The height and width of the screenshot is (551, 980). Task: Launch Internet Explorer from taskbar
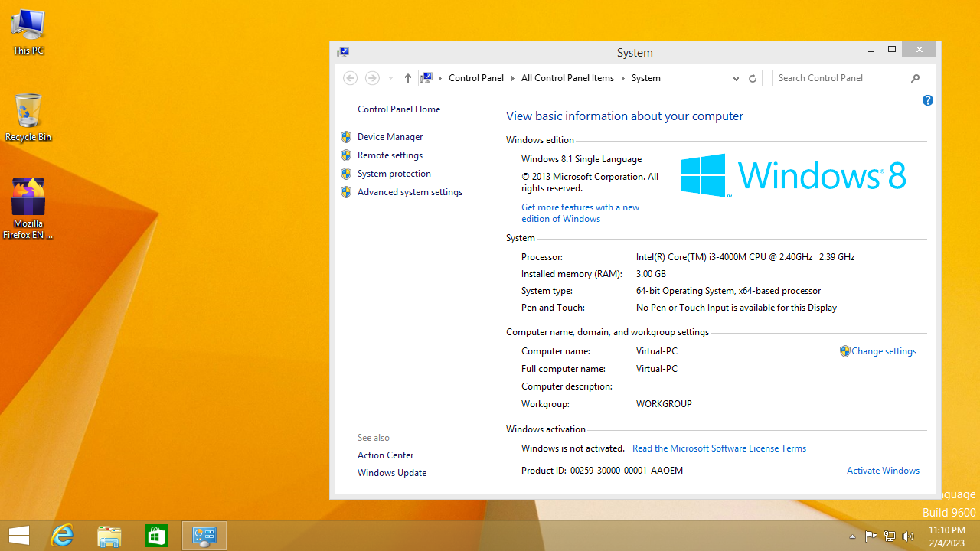(x=62, y=536)
